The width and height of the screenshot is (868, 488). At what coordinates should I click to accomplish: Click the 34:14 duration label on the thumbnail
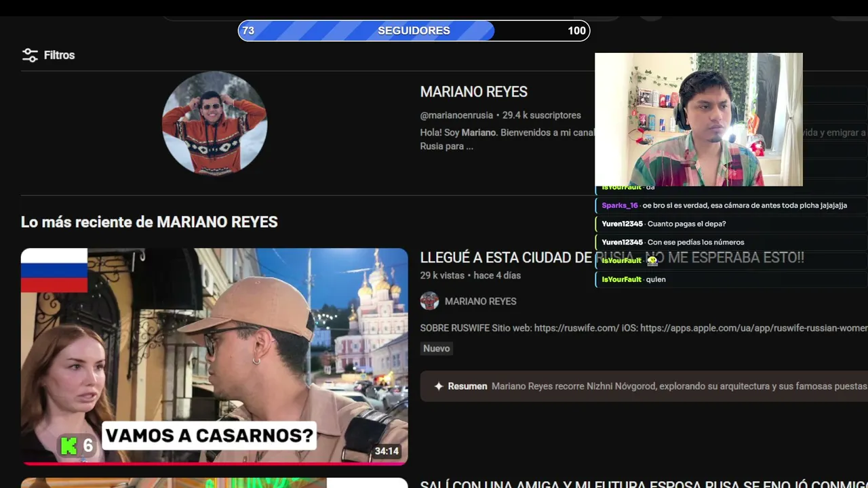(x=387, y=451)
